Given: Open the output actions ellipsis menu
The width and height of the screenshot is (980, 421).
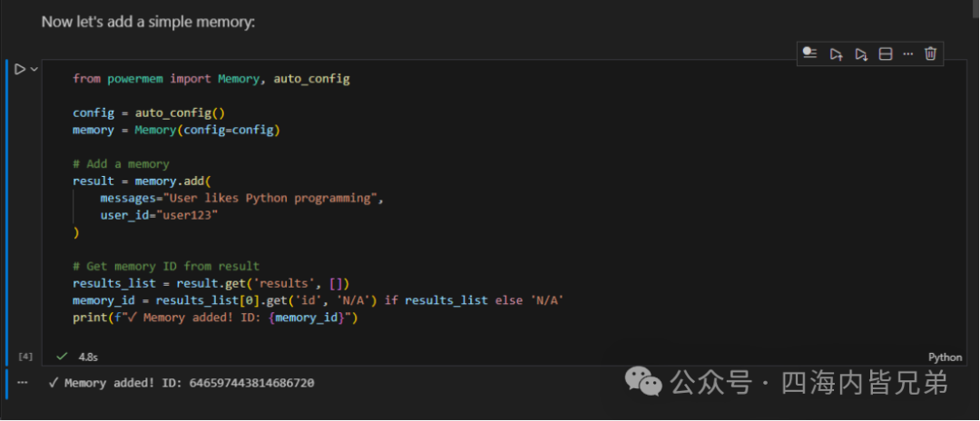Looking at the screenshot, I should [x=23, y=382].
